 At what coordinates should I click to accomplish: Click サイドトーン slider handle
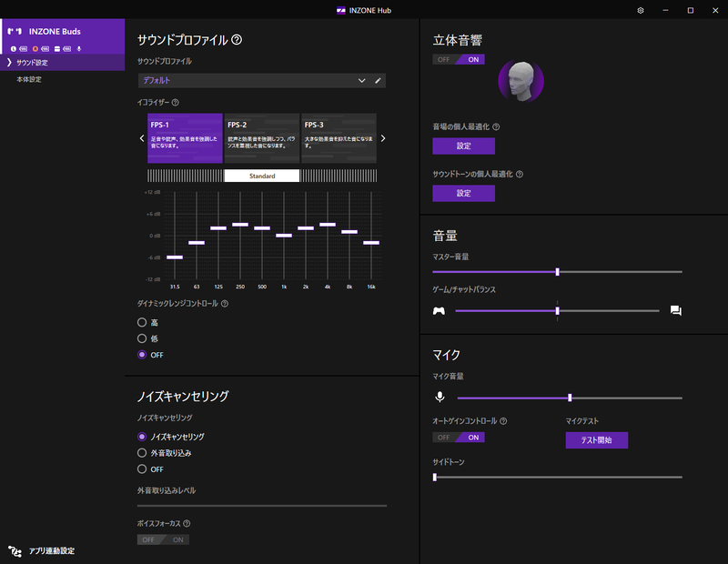point(435,478)
